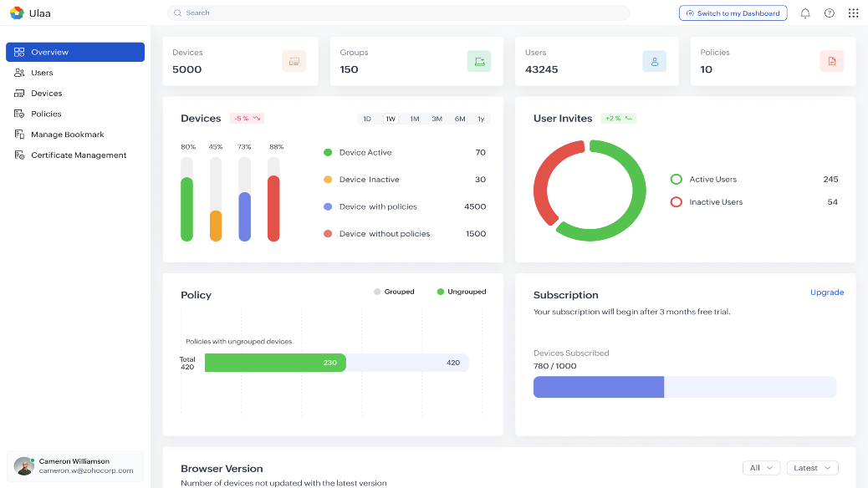This screenshot has height=488, width=868.
Task: Click the Users card person icon
Action: pyautogui.click(x=654, y=61)
